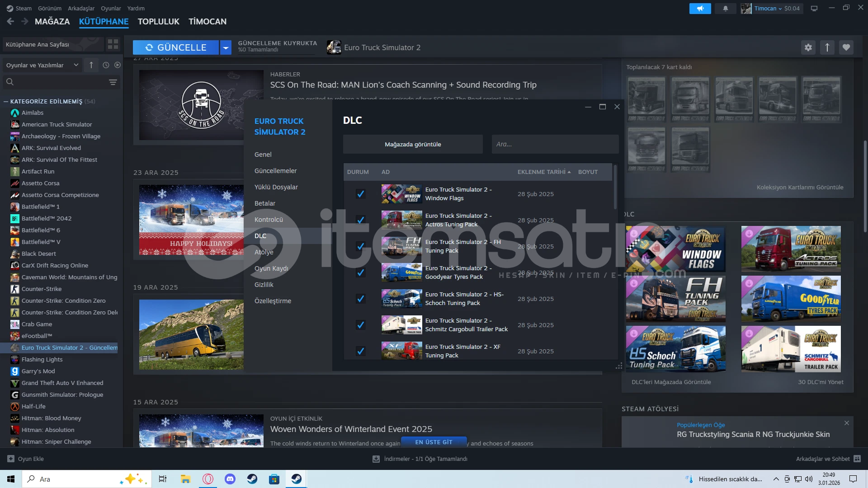This screenshot has width=868, height=488.
Task: Open the dropdown arrow beside GÜNCELLE
Action: click(226, 47)
